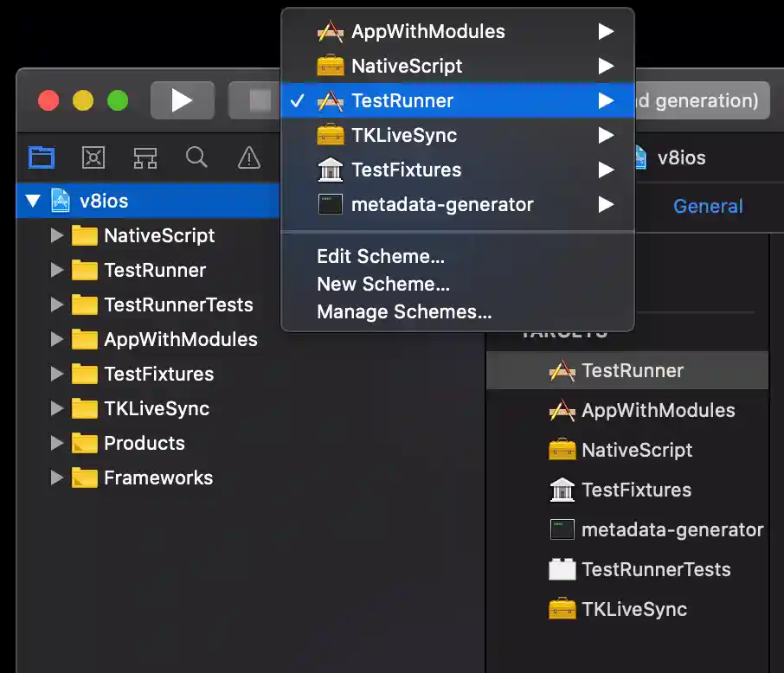
Task: Select AppWithModules scheme entry
Action: [x=428, y=31]
